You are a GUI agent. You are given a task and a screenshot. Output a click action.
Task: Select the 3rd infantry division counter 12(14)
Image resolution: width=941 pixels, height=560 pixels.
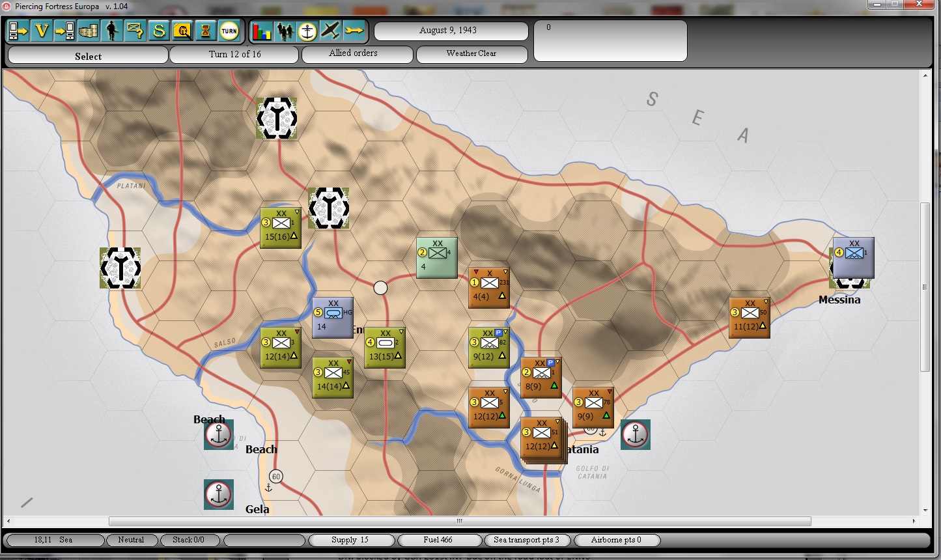click(281, 348)
